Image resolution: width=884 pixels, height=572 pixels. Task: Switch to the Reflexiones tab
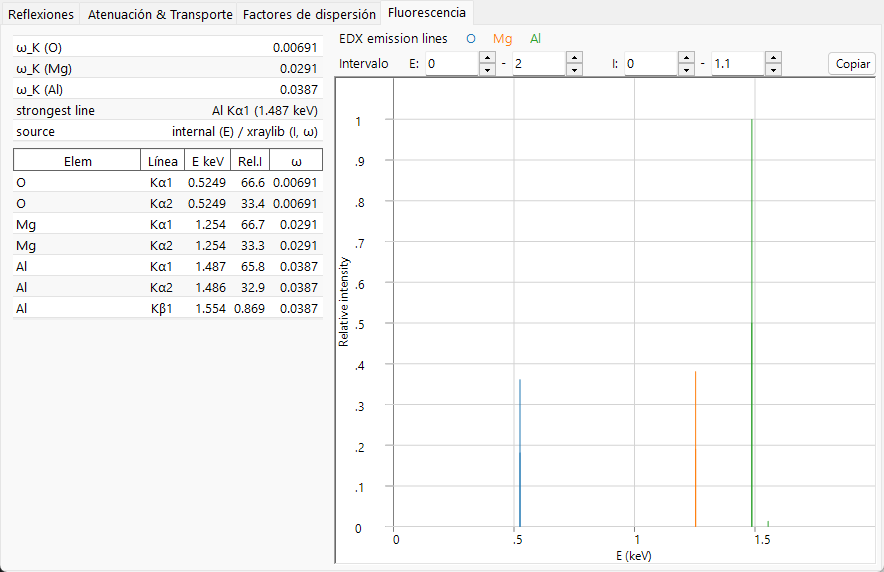pyautogui.click(x=41, y=15)
